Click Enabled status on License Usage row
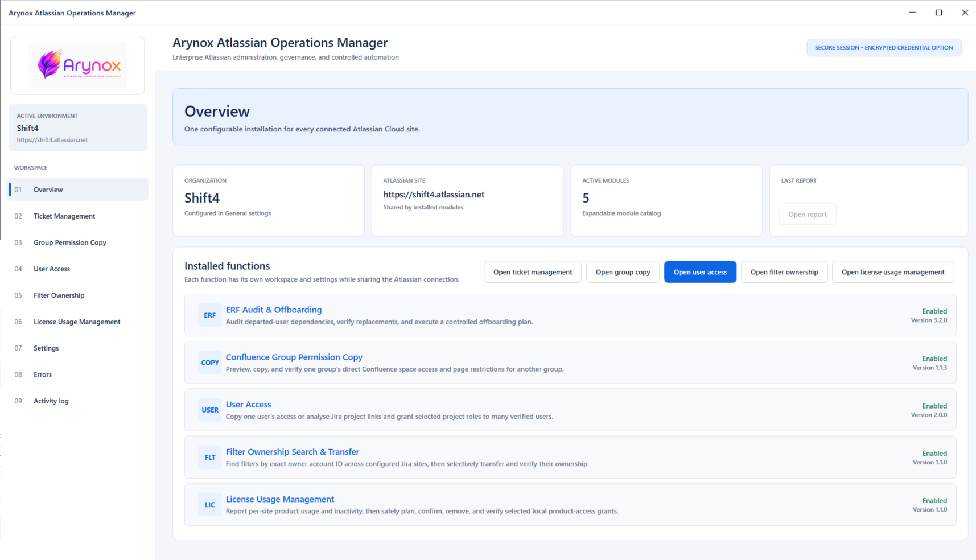 point(934,501)
